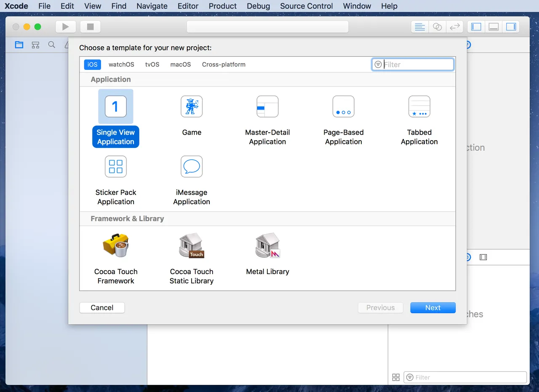The height and width of the screenshot is (392, 539).
Task: Click the library Filter field at bottom
Action: click(465, 377)
